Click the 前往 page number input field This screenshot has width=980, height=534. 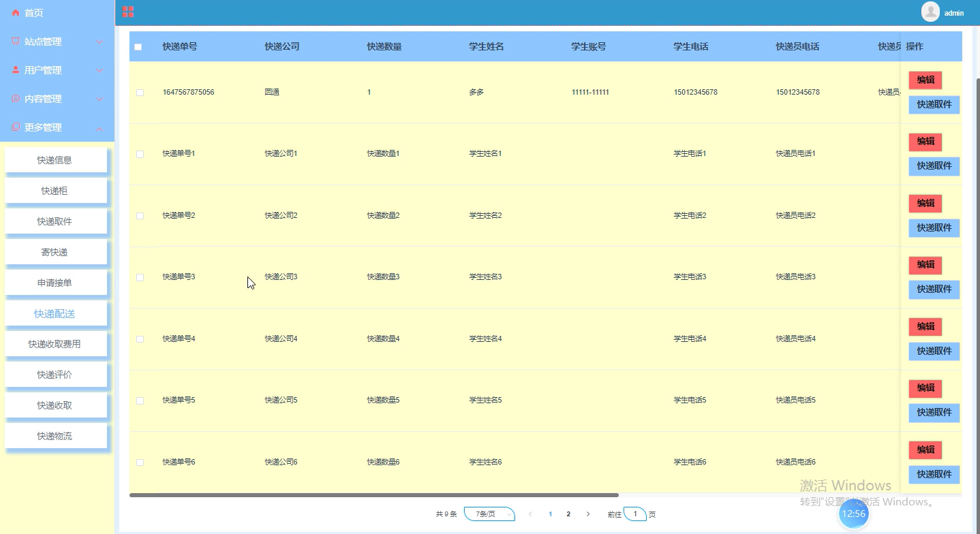point(635,514)
